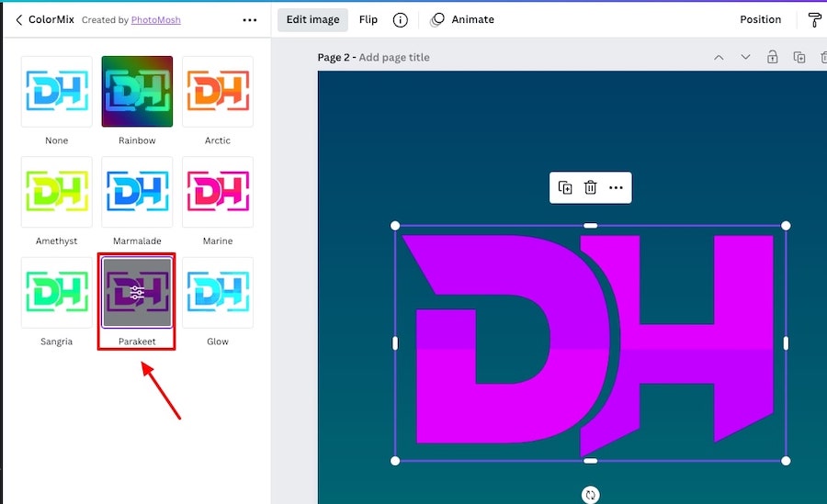Duplicate the selected element from floating toolbar
This screenshot has height=504, width=827.
(x=565, y=187)
